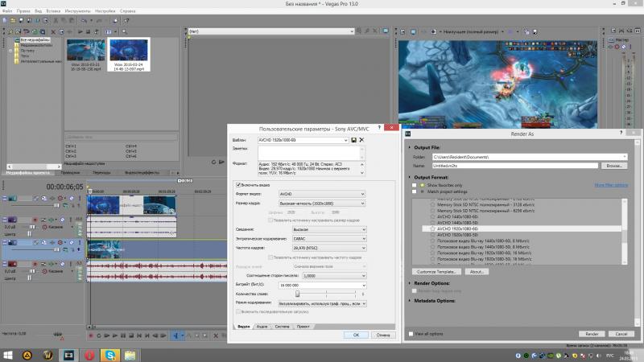Click the Name field containing Untitled.m2ts
The height and width of the screenshot is (362, 644).
click(515, 166)
